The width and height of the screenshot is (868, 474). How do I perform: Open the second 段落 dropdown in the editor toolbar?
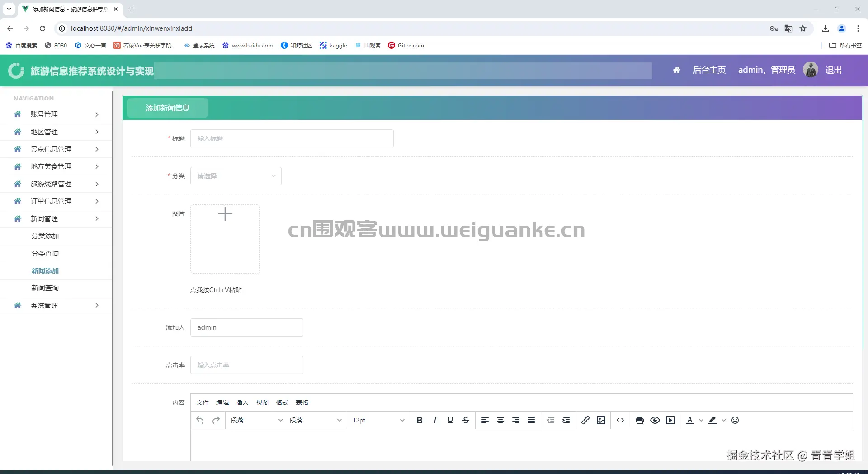pos(316,420)
